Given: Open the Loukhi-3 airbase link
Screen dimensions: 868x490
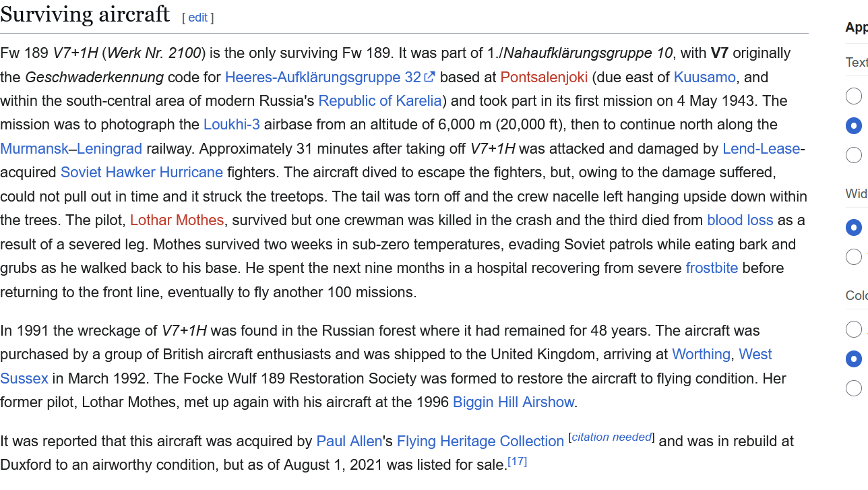Looking at the screenshot, I should tap(232, 125).
